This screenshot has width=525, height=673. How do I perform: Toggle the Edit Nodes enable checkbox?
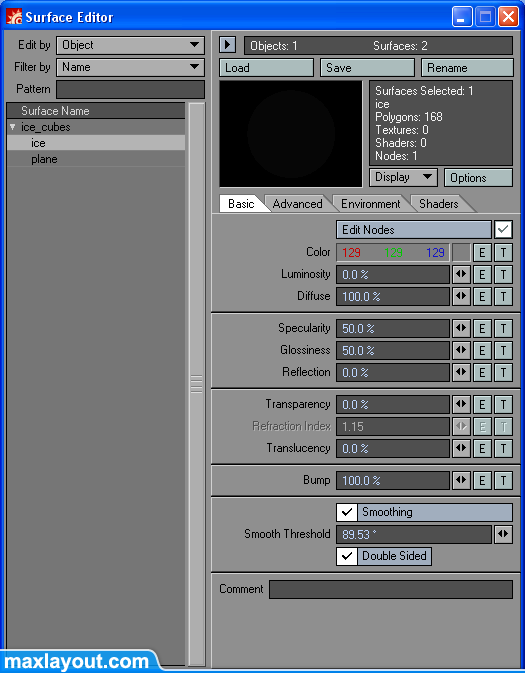(x=504, y=230)
